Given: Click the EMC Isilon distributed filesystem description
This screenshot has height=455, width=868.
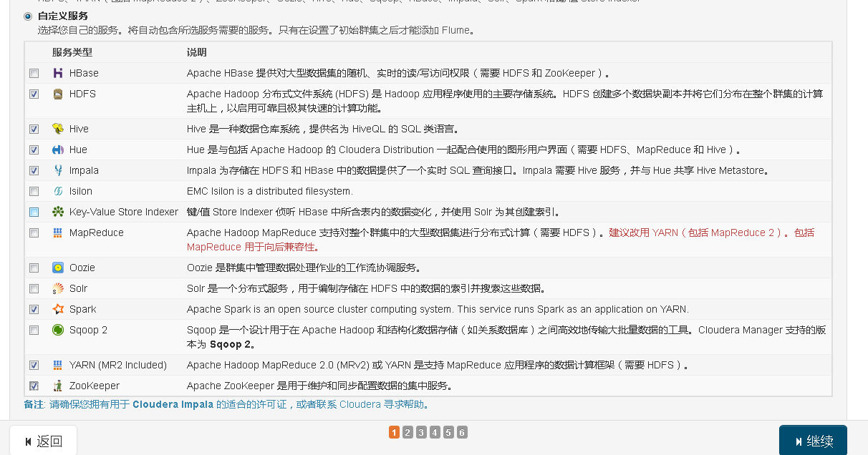Looking at the screenshot, I should tap(270, 191).
